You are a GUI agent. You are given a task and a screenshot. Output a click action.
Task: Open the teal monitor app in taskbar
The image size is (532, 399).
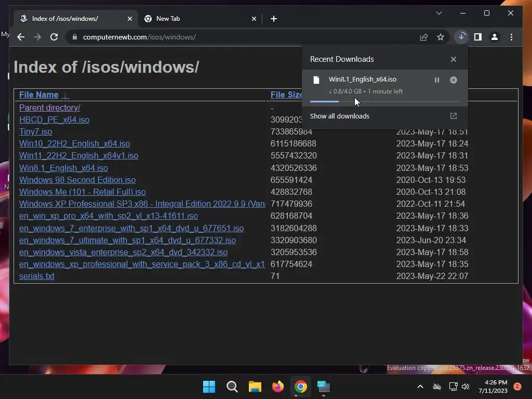pyautogui.click(x=324, y=387)
